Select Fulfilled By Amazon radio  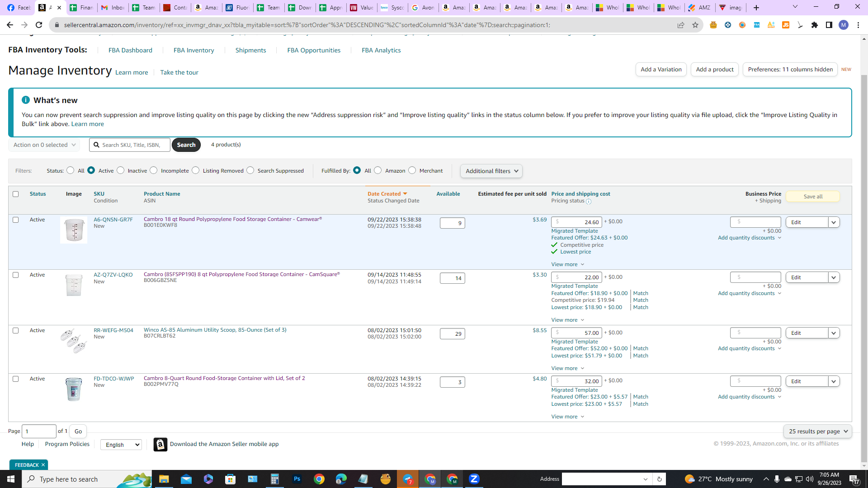[378, 170]
